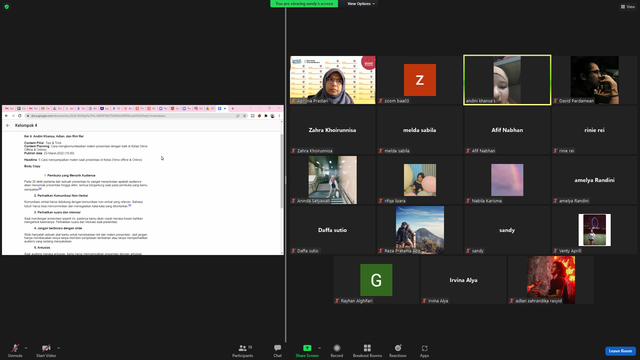Click the green encryption shield icon

point(7,7)
